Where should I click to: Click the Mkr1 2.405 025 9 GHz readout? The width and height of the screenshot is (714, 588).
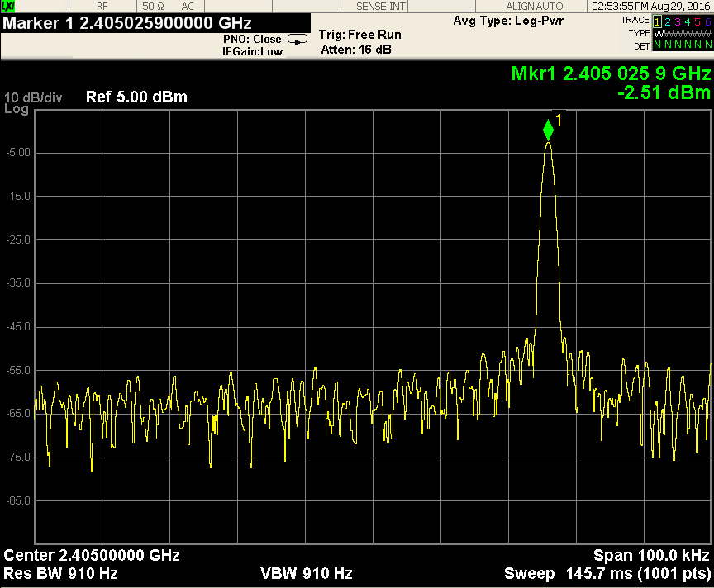tap(611, 73)
